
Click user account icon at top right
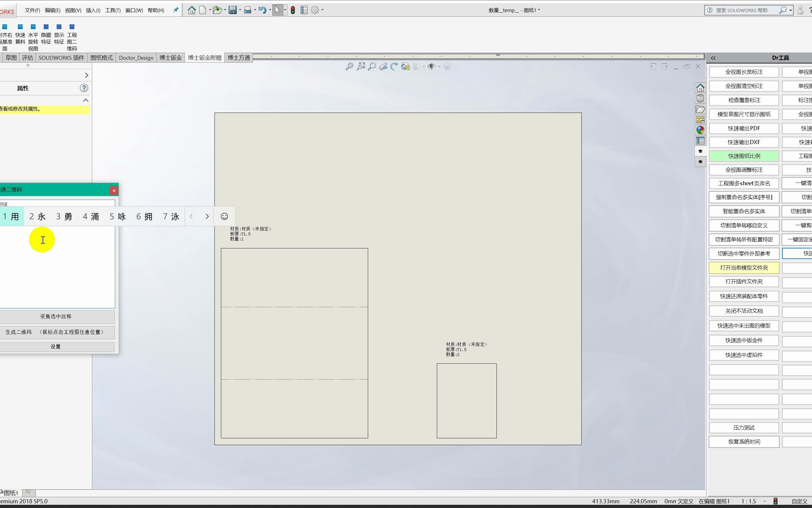pyautogui.click(x=800, y=10)
